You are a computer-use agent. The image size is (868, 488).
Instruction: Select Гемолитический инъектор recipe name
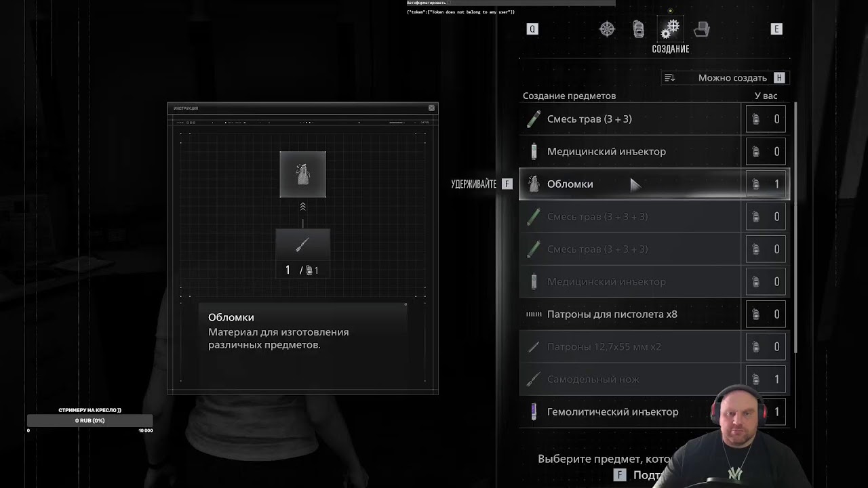612,411
